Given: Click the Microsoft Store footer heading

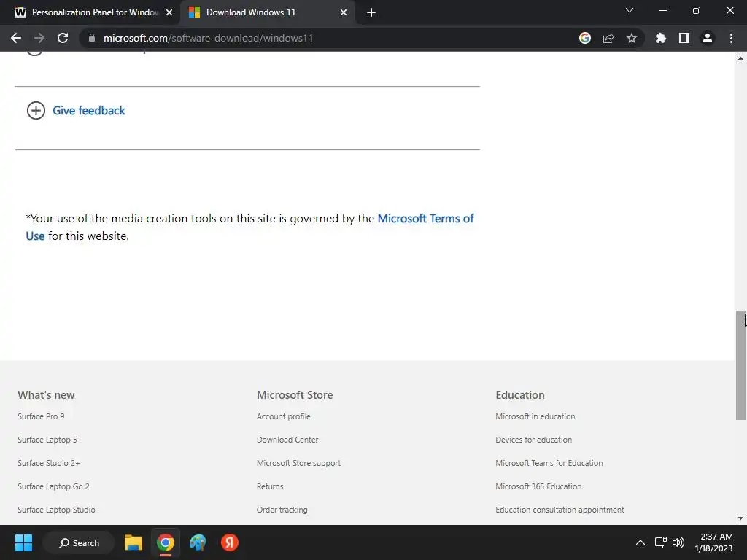Looking at the screenshot, I should [295, 394].
